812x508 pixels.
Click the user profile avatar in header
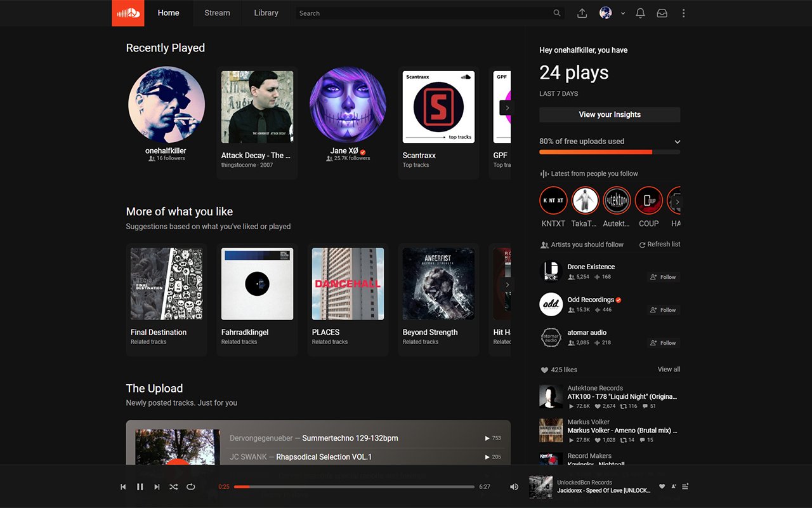click(606, 13)
